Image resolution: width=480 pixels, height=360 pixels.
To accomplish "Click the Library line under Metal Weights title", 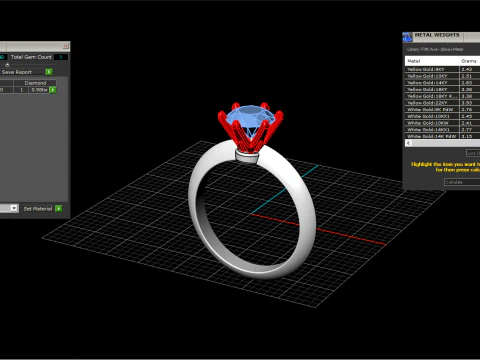I will click(x=435, y=49).
